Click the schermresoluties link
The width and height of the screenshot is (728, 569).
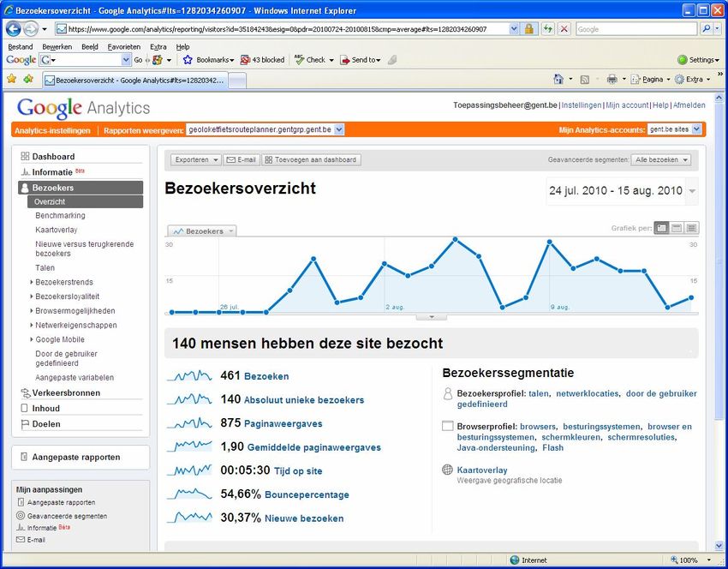coord(641,437)
